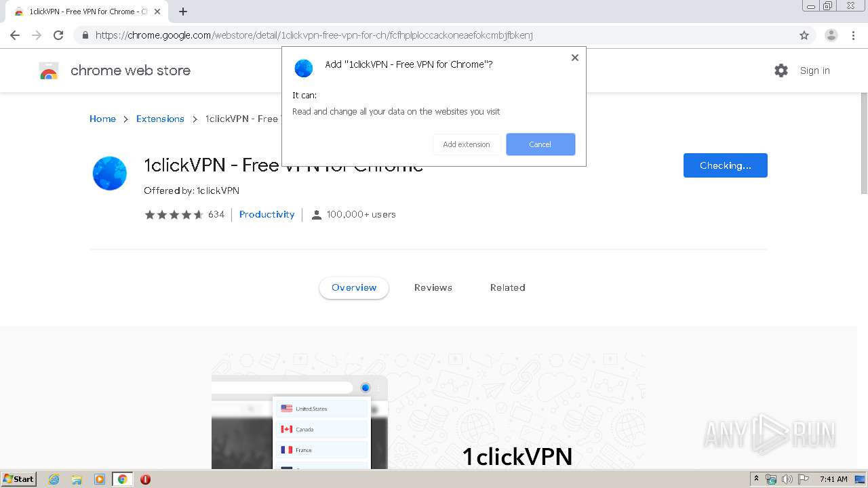Follow the Extensions breadcrumb link
Image resolution: width=868 pixels, height=488 pixels.
click(x=160, y=119)
